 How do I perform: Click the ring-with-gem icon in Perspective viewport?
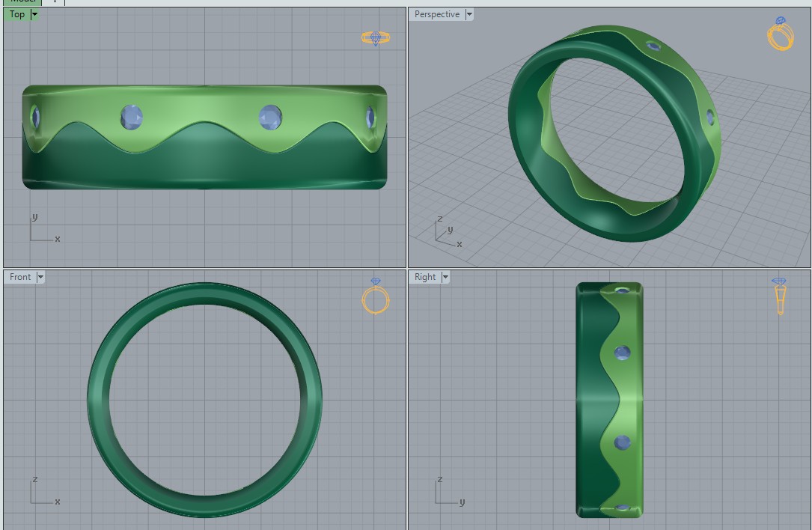pos(780,34)
